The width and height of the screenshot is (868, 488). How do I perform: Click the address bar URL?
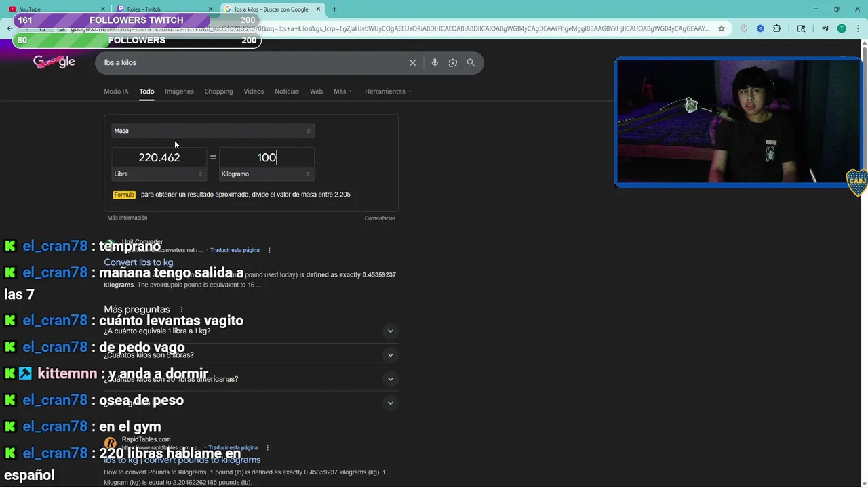point(390,28)
